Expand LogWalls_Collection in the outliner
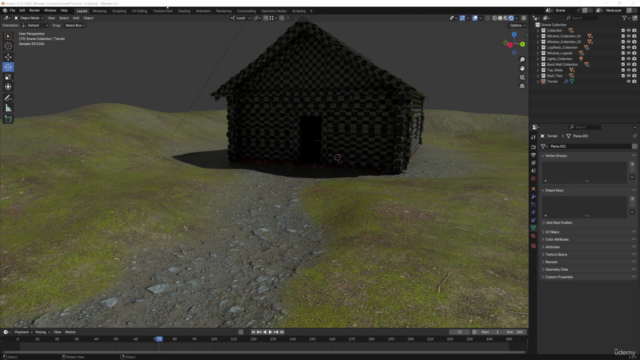 pyautogui.click(x=538, y=47)
